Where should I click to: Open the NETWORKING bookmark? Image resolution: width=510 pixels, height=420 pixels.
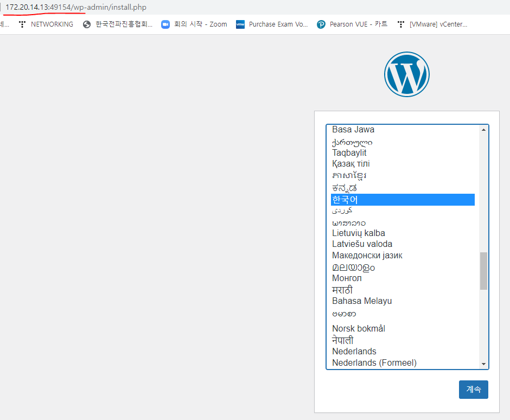coord(46,24)
